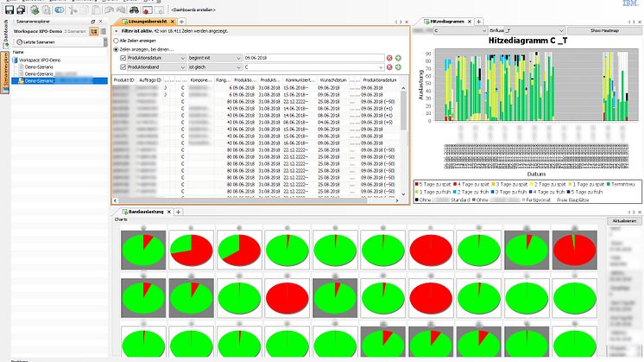The width and height of the screenshot is (644, 362).
Task: Click the greyed-out Copy icon in toolbar
Action: 85,10
